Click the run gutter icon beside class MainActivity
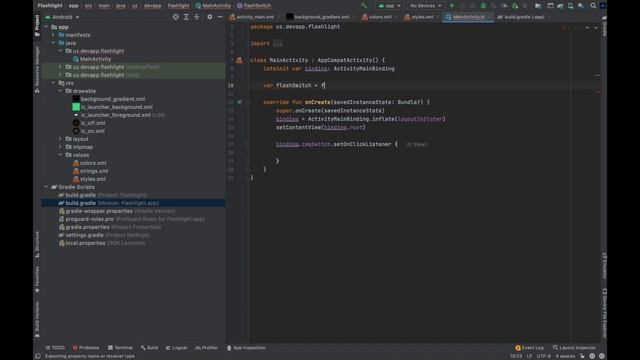This screenshot has height=360, width=640. point(239,60)
